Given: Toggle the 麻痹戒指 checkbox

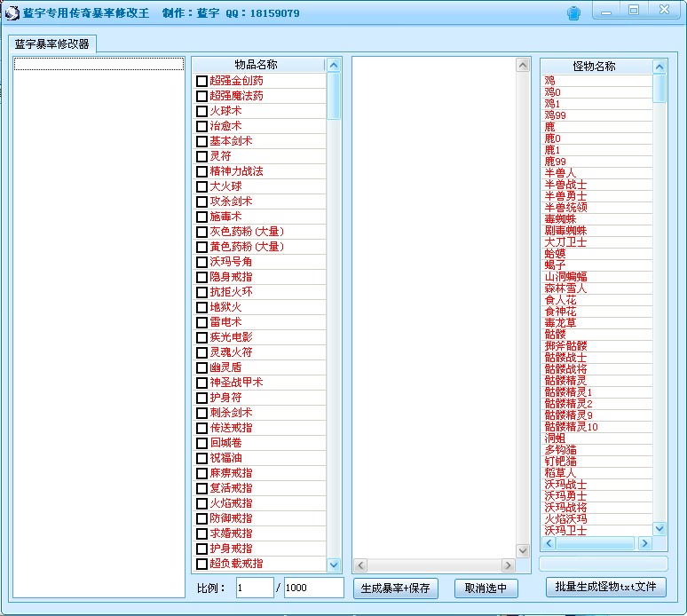Looking at the screenshot, I should click(202, 473).
